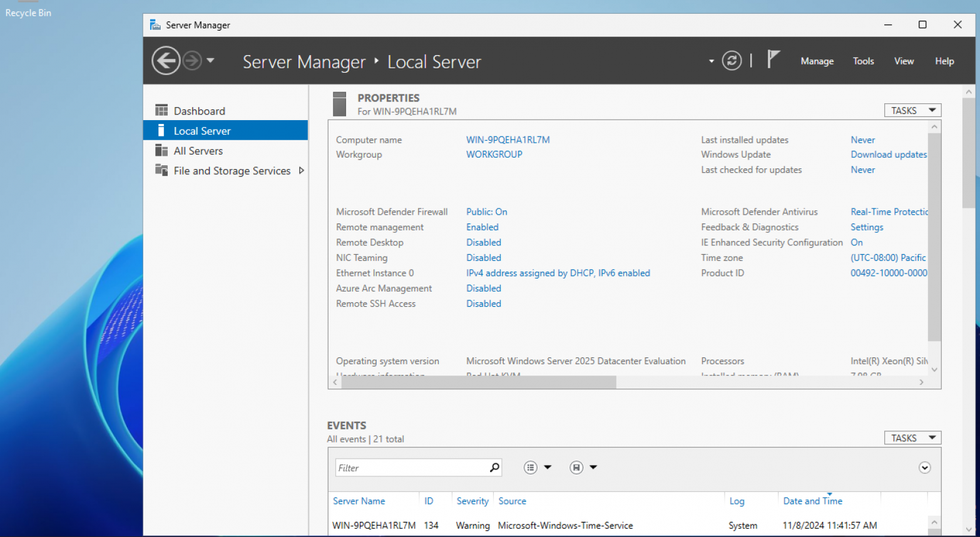Select the Microsoft-Windows-Time-Service event row
Viewport: 980px width, 537px height.
click(x=628, y=526)
